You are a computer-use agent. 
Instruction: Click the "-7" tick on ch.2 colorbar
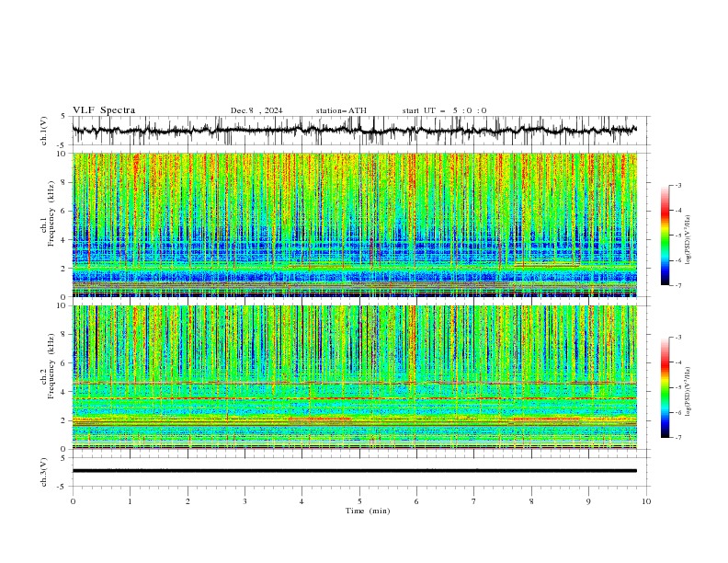pos(678,437)
